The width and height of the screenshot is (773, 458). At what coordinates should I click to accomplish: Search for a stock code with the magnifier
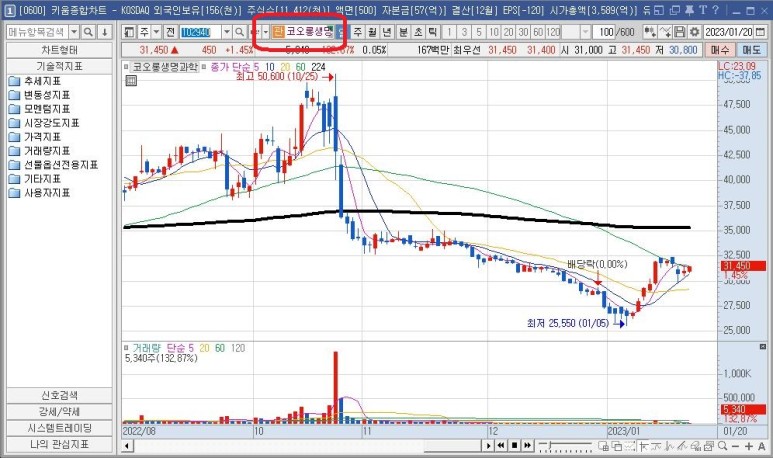point(239,32)
